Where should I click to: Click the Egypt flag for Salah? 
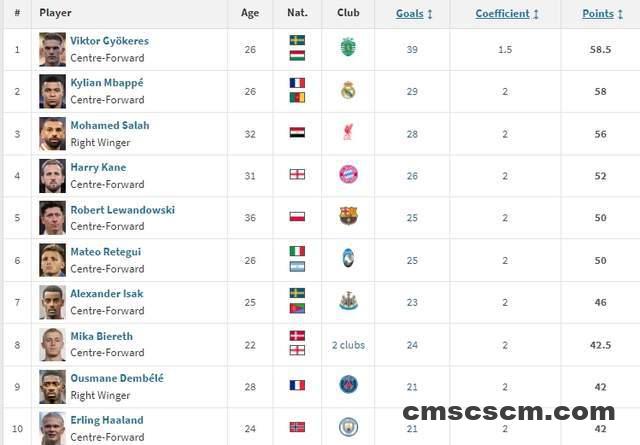(x=297, y=132)
